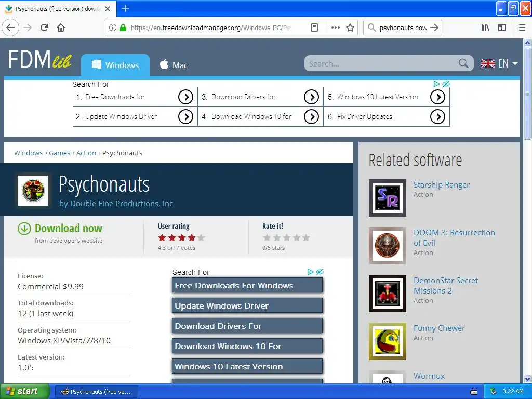Click the magnifier icon in FDM search bar
This screenshot has width=532, height=399.
point(463,63)
